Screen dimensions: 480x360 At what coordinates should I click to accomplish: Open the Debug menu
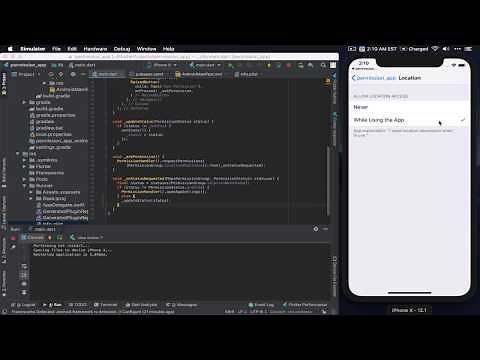coord(122,49)
